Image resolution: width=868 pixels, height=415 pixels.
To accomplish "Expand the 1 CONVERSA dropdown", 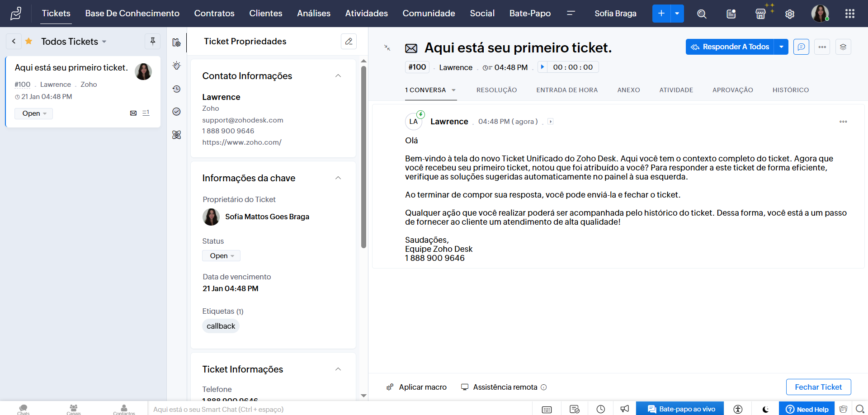I will [x=454, y=90].
